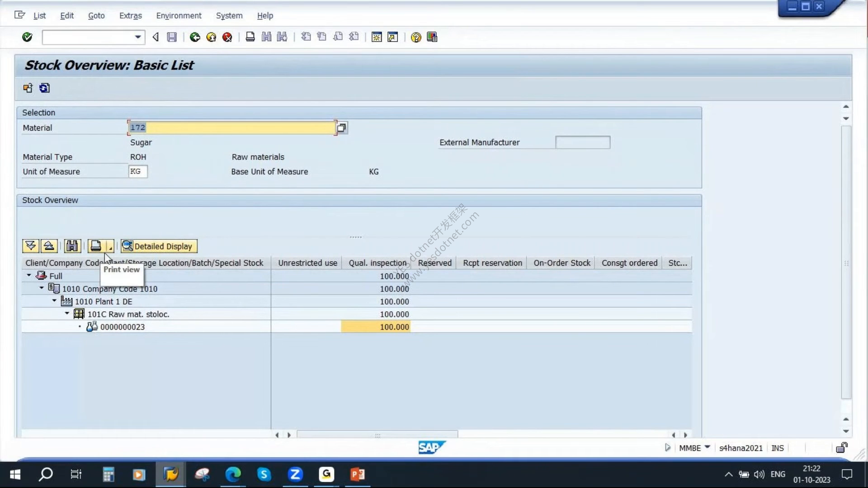Open Zoom from taskbar

click(295, 474)
